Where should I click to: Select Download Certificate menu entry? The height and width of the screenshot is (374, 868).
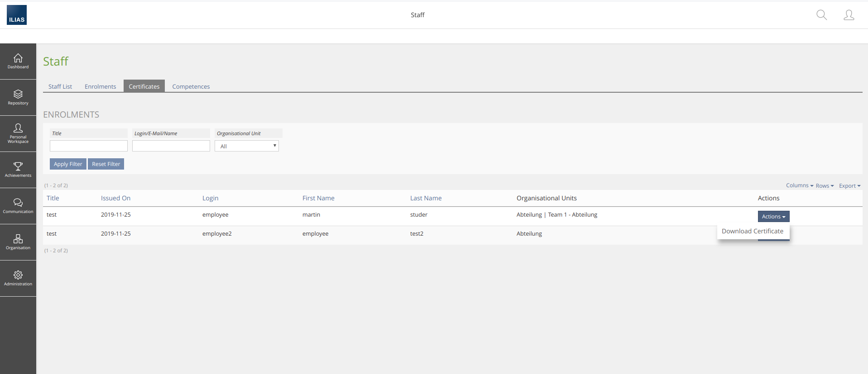[x=752, y=231]
